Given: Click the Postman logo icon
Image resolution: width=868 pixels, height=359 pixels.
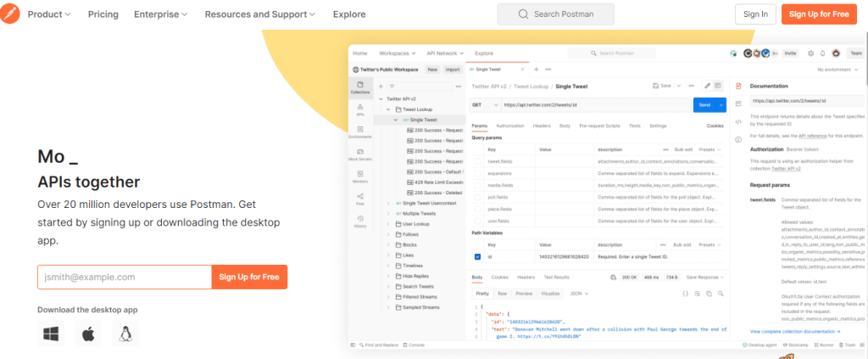Looking at the screenshot, I should point(10,14).
